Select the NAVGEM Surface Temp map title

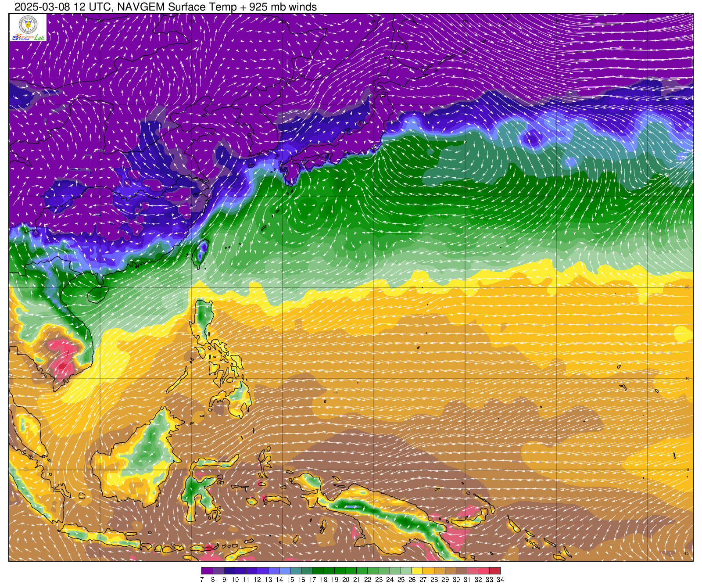(x=165, y=7)
